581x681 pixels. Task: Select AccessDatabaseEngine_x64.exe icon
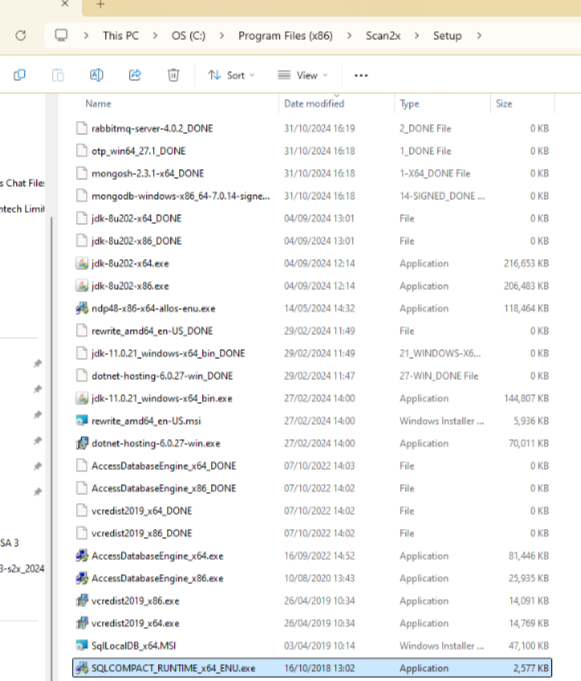point(82,556)
